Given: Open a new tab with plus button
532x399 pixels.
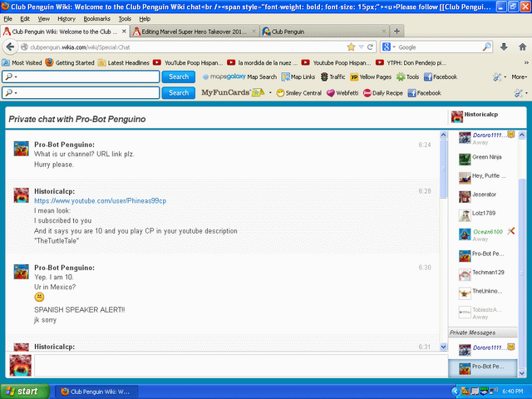Looking at the screenshot, I should coord(397,32).
